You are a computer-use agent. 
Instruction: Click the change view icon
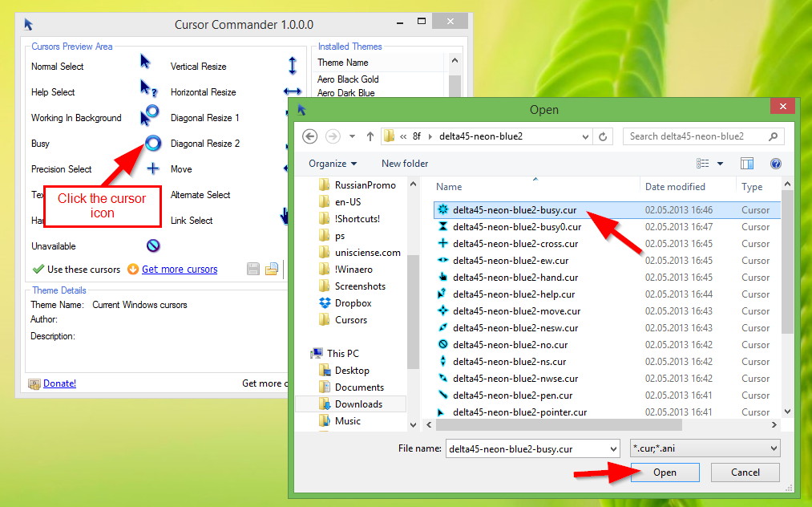703,164
